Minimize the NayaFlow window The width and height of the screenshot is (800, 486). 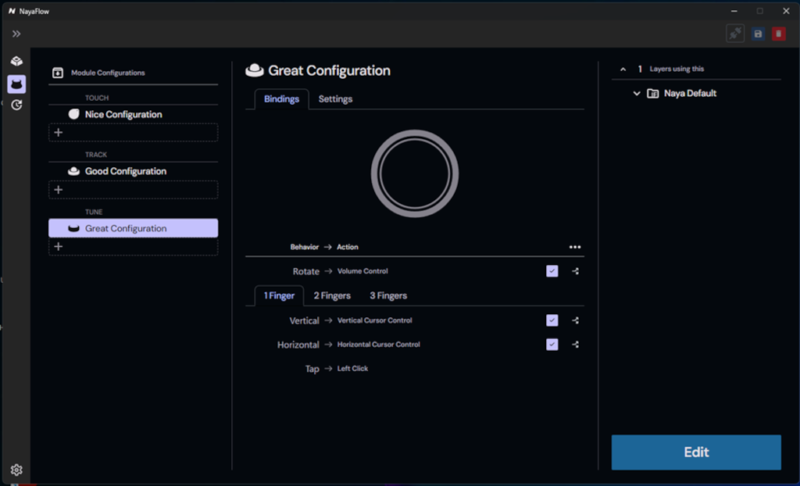coord(734,11)
